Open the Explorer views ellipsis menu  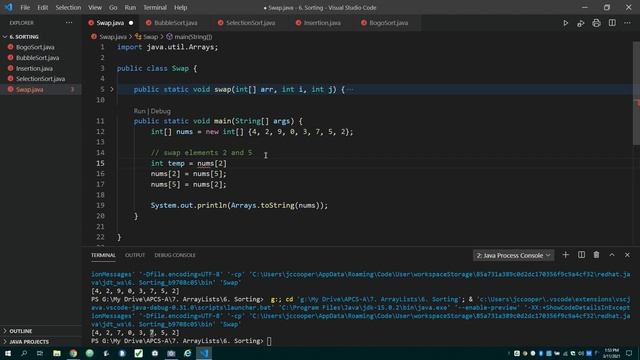[69, 22]
